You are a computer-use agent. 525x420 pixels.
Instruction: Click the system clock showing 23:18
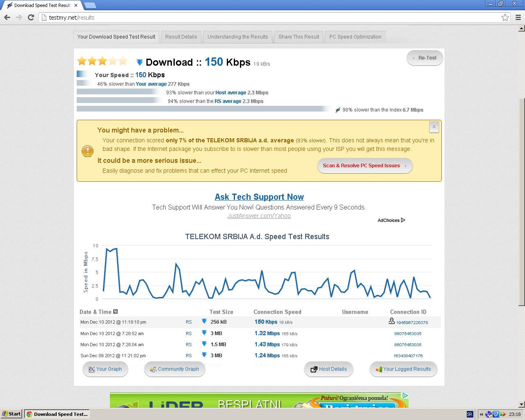515,414
